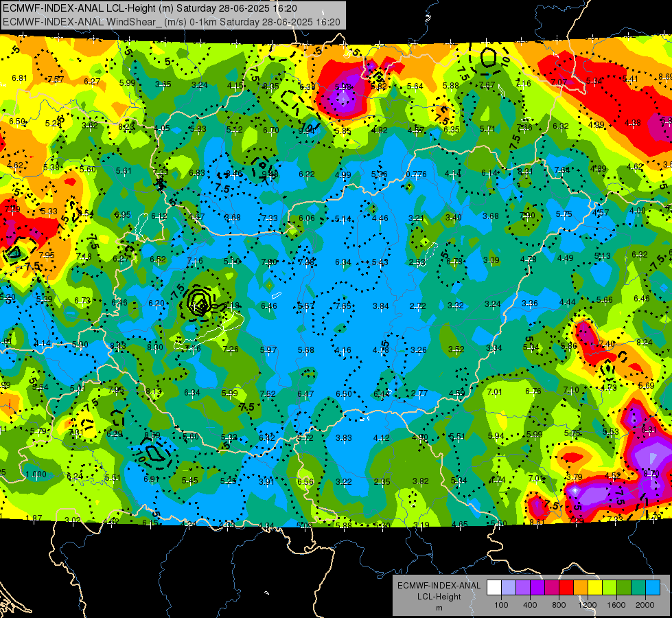Click the grid value 7.26

[231, 349]
